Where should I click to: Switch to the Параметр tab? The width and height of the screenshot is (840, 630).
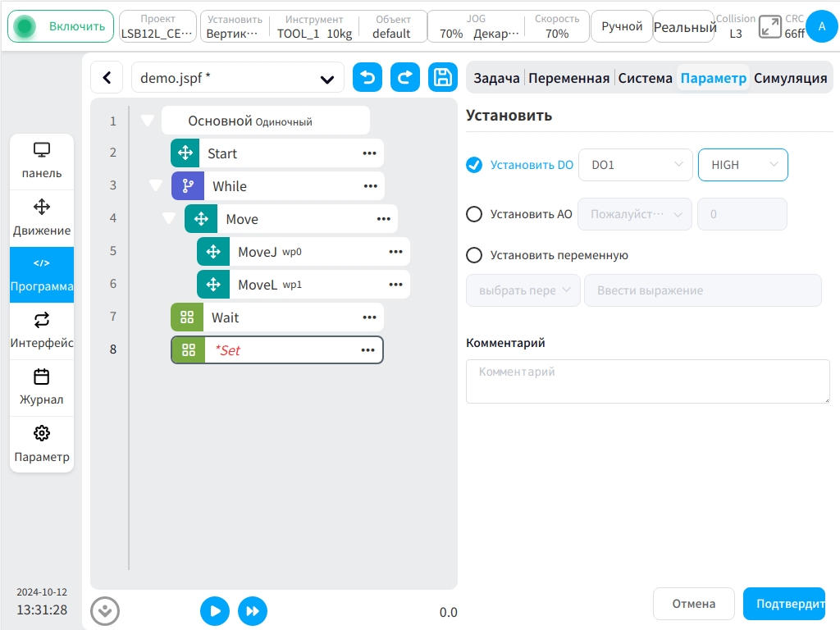pos(713,78)
